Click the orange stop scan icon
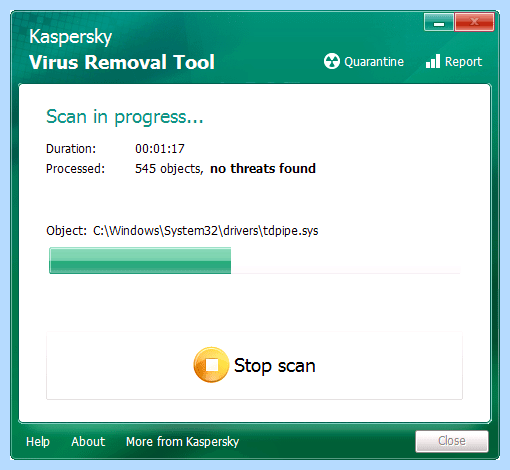The width and height of the screenshot is (510, 470). (x=211, y=365)
